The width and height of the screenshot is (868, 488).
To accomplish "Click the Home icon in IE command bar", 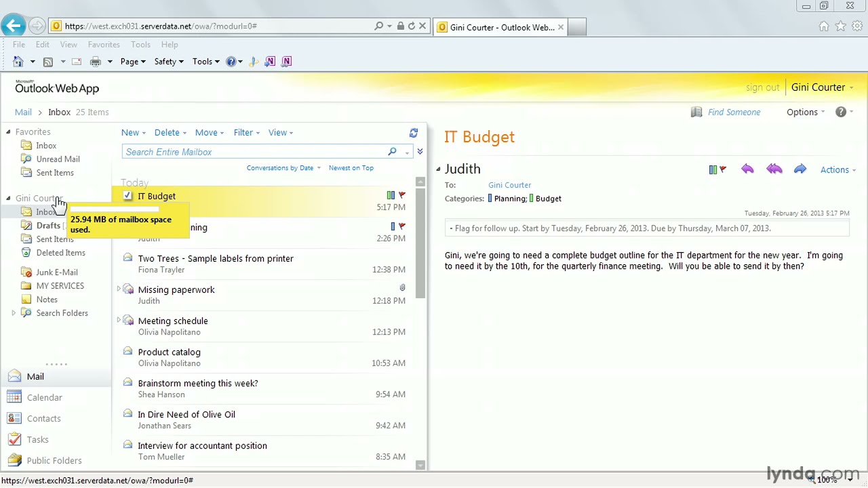I will tap(18, 62).
